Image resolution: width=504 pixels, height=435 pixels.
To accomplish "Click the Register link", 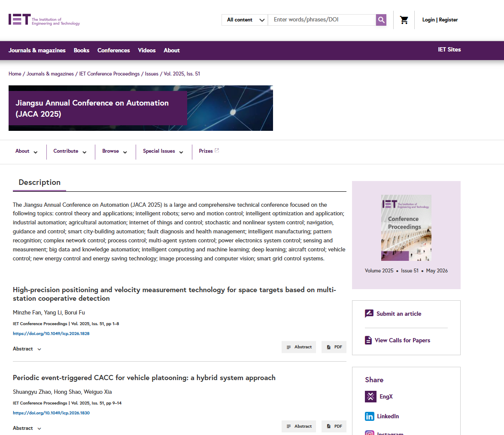I will coord(448,20).
